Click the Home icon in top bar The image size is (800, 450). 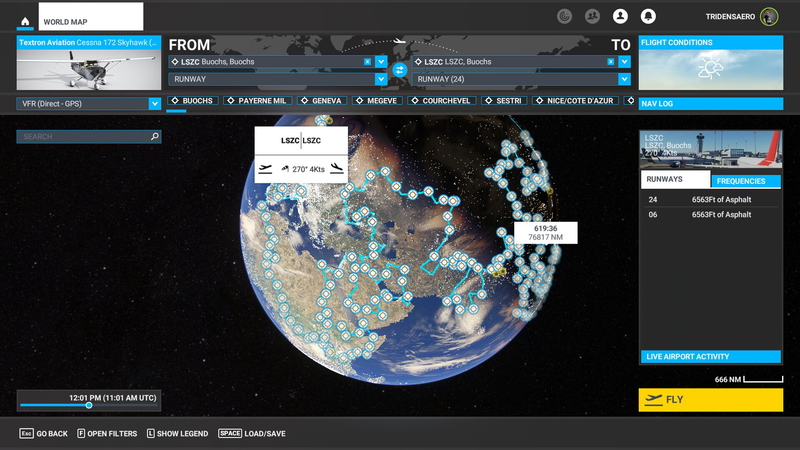[24, 21]
